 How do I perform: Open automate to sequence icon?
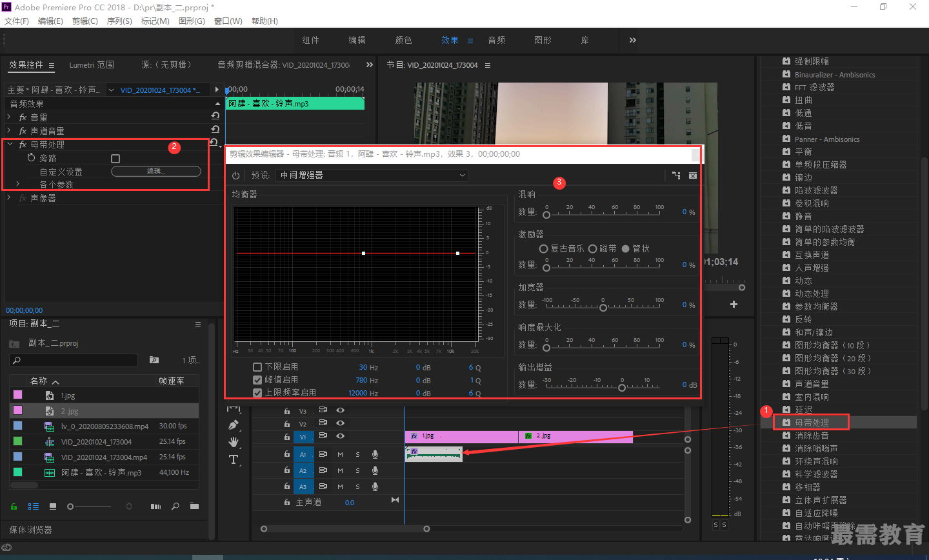[x=155, y=506]
